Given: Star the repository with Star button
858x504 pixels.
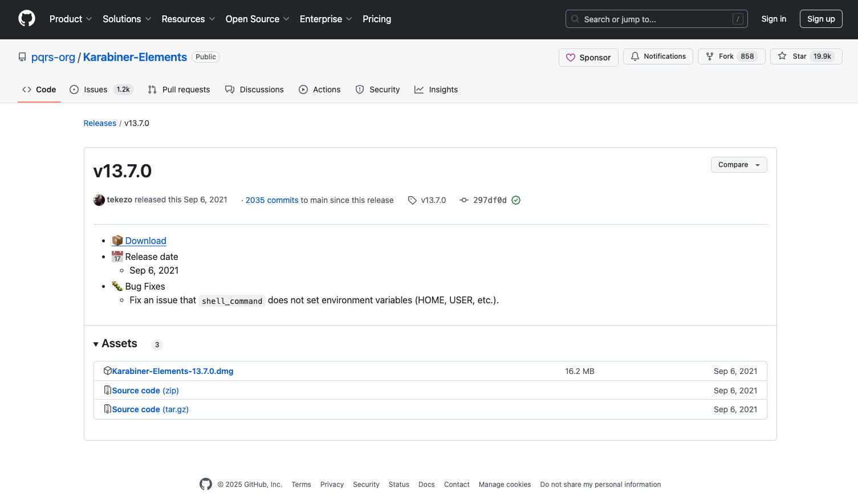Looking at the screenshot, I should pyautogui.click(x=806, y=56).
